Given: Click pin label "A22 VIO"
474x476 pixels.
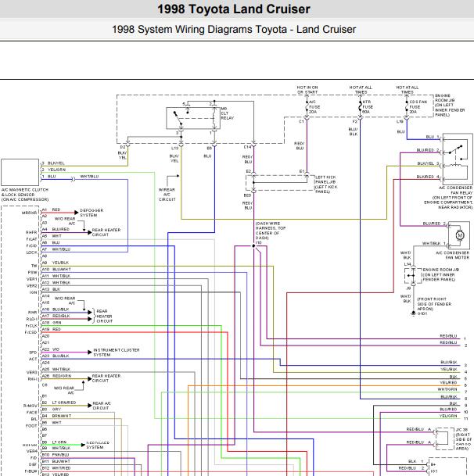Looking at the screenshot, I should 51,349.
